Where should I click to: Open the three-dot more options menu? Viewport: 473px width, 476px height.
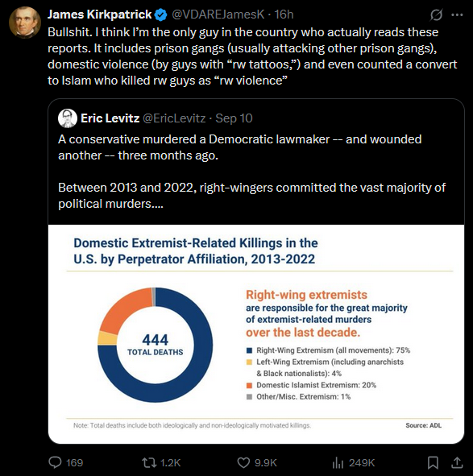[457, 14]
